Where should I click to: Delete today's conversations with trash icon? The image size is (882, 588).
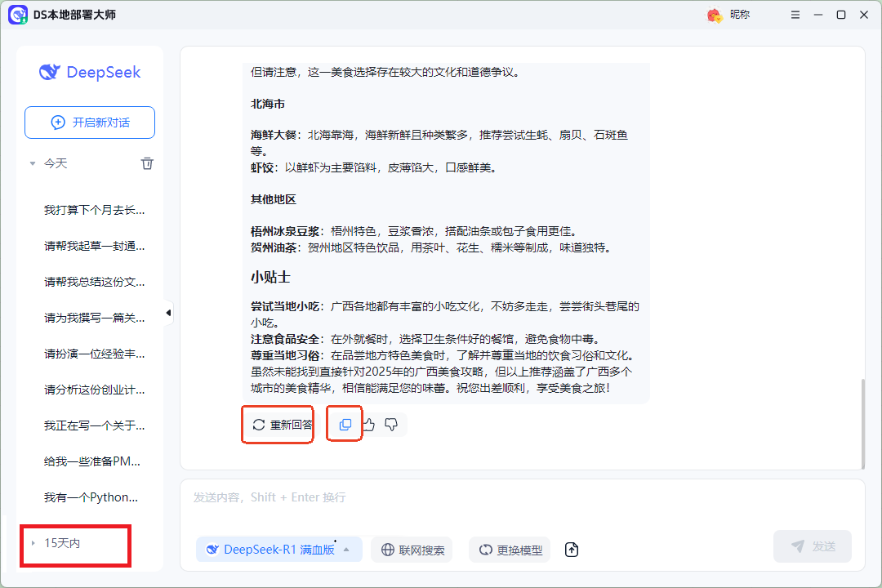[147, 163]
